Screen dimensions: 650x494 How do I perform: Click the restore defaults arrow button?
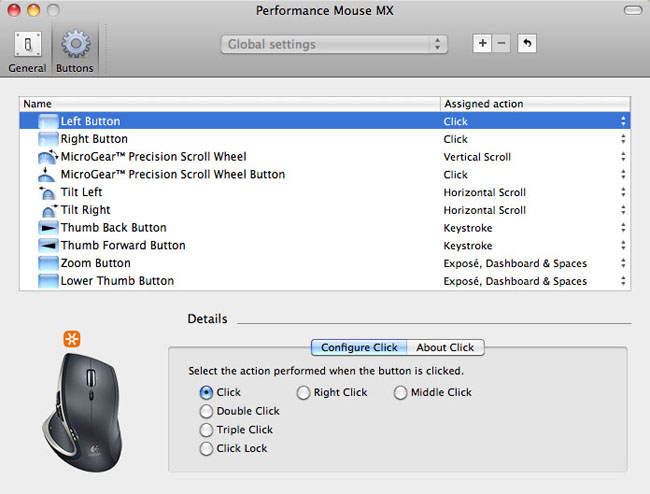tap(527, 44)
